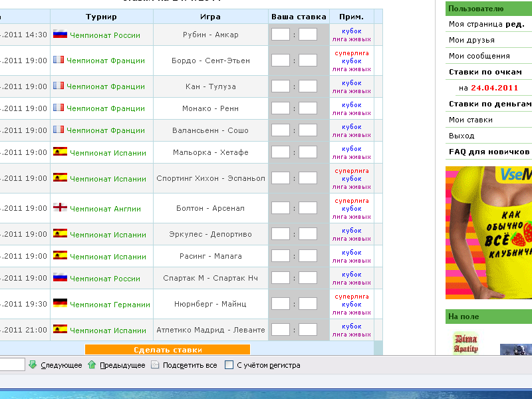Open Чемпионат Франции link for Монако - Ренн

pyautogui.click(x=106, y=108)
